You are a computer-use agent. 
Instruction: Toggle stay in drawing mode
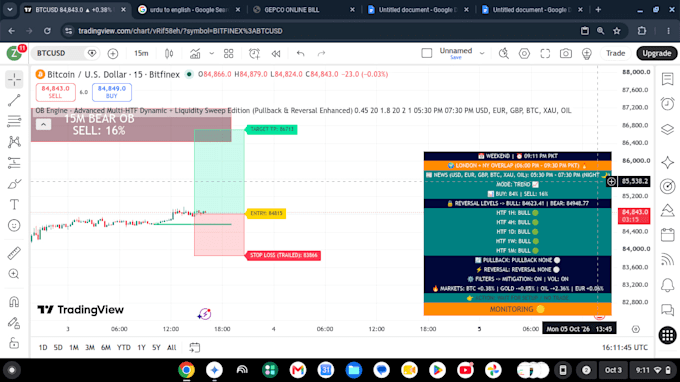click(14, 323)
